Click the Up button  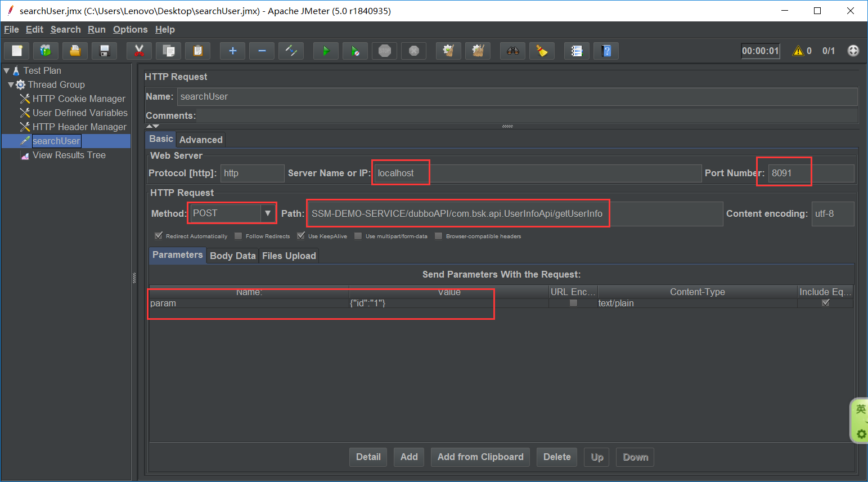pos(597,457)
